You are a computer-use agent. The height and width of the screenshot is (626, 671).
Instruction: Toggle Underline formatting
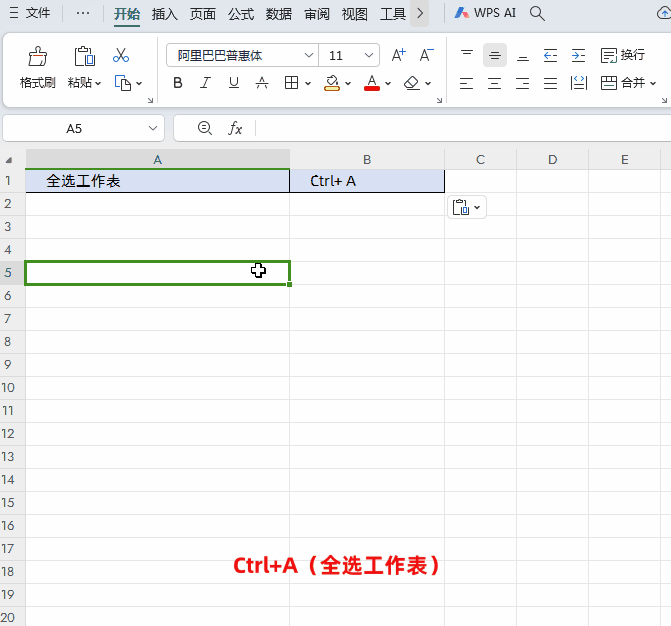[234, 83]
